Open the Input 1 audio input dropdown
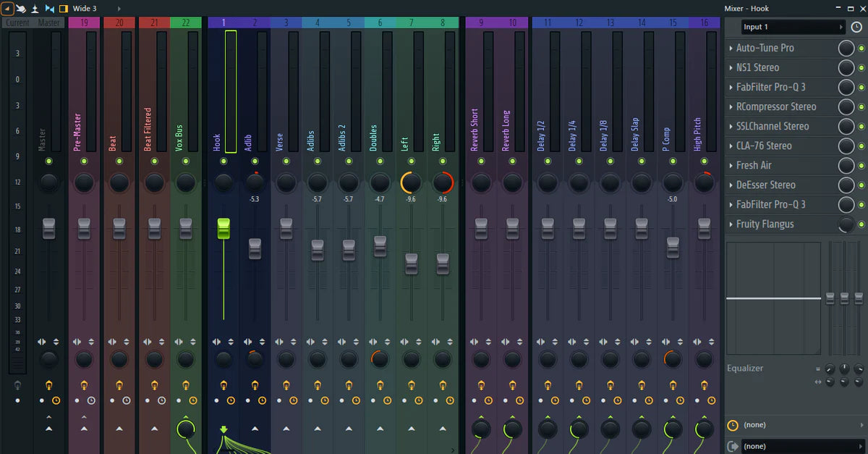 click(793, 27)
